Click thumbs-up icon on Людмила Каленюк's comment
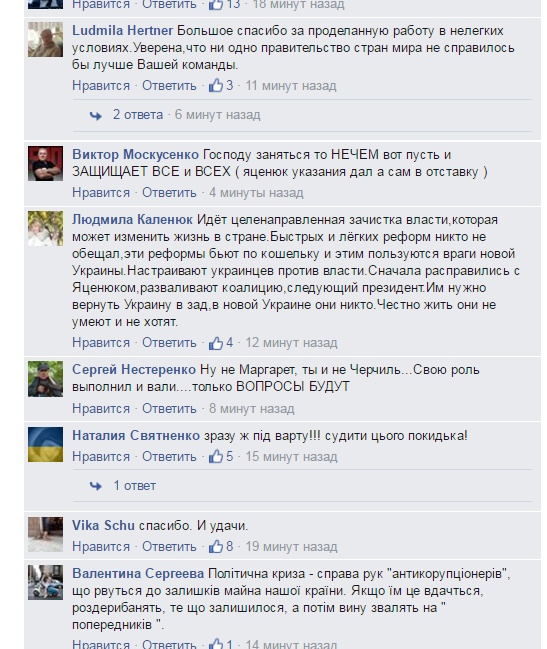The image size is (547, 649). pyautogui.click(x=216, y=343)
